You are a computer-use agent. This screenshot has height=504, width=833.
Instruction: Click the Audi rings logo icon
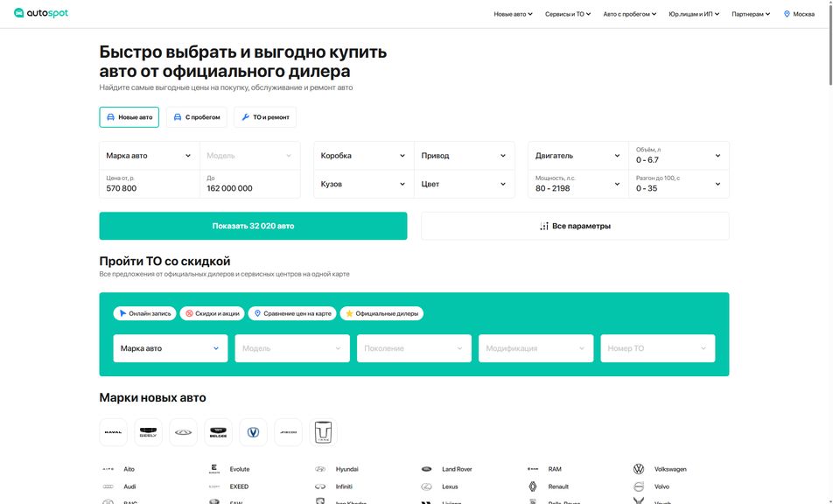pos(108,486)
